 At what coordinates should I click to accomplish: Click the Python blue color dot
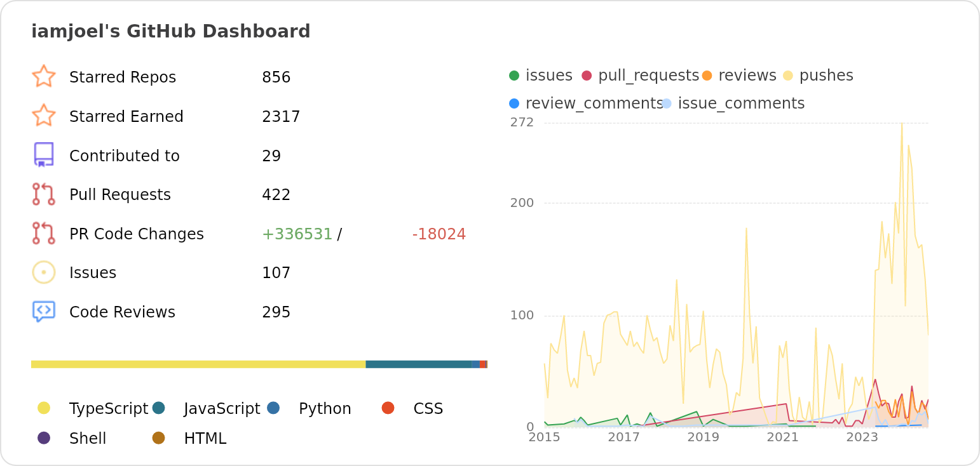tap(273, 408)
